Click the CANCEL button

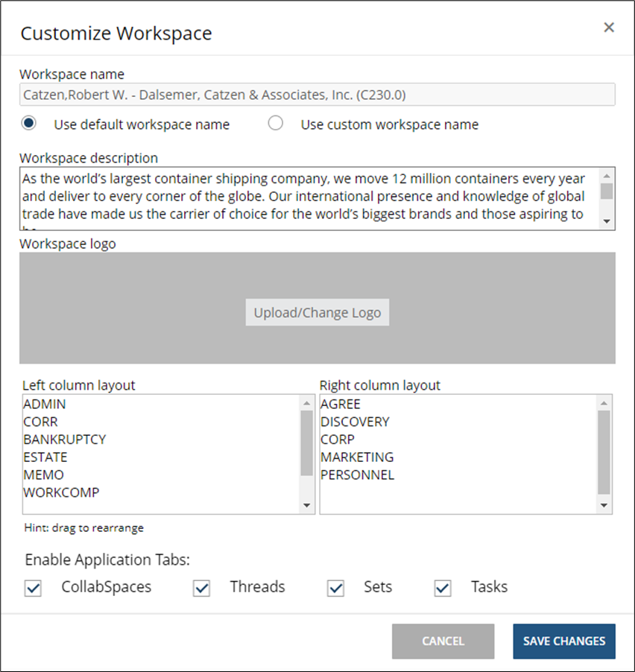tap(443, 641)
